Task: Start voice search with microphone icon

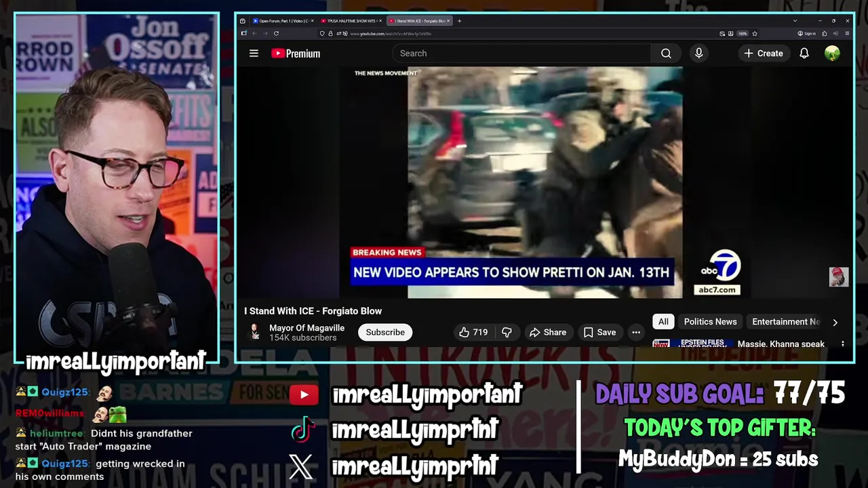Action: (x=699, y=53)
